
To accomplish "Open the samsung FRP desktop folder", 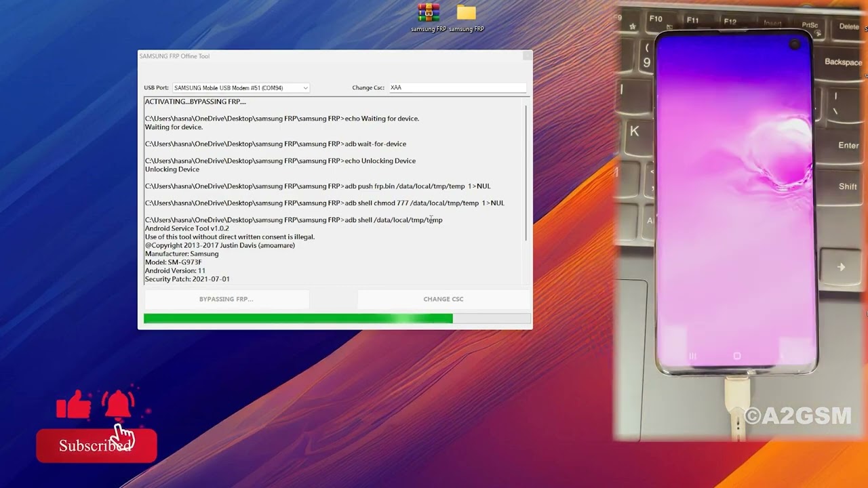I will [467, 18].
